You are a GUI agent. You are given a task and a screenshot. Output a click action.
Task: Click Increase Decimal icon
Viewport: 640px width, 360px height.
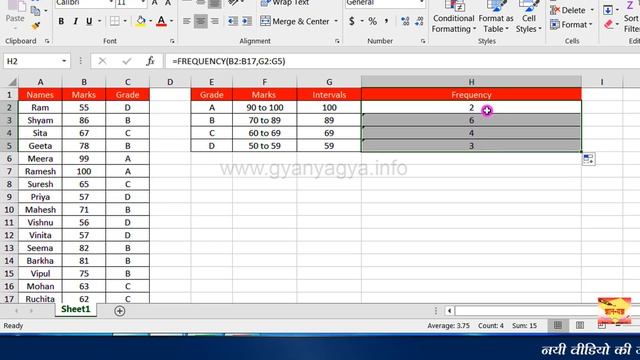point(405,21)
